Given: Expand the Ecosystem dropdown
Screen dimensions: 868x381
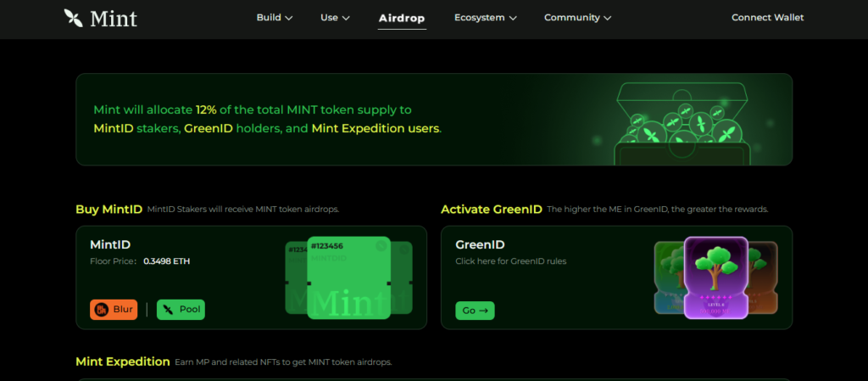Looking at the screenshot, I should coord(485,18).
